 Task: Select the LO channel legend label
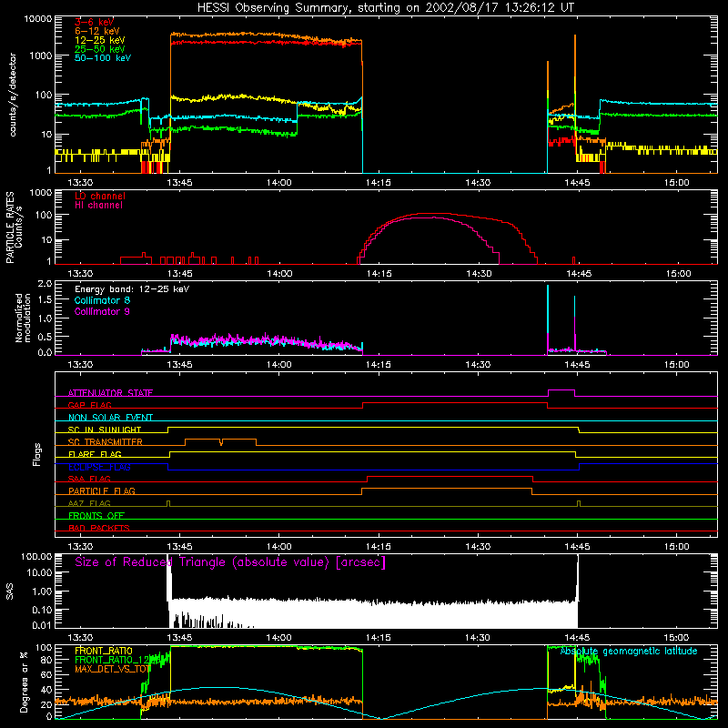100,196
